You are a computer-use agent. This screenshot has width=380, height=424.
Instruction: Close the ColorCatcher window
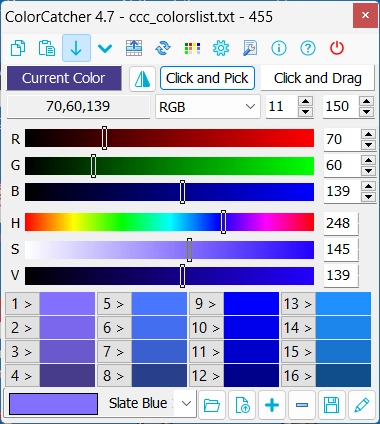pos(365,15)
